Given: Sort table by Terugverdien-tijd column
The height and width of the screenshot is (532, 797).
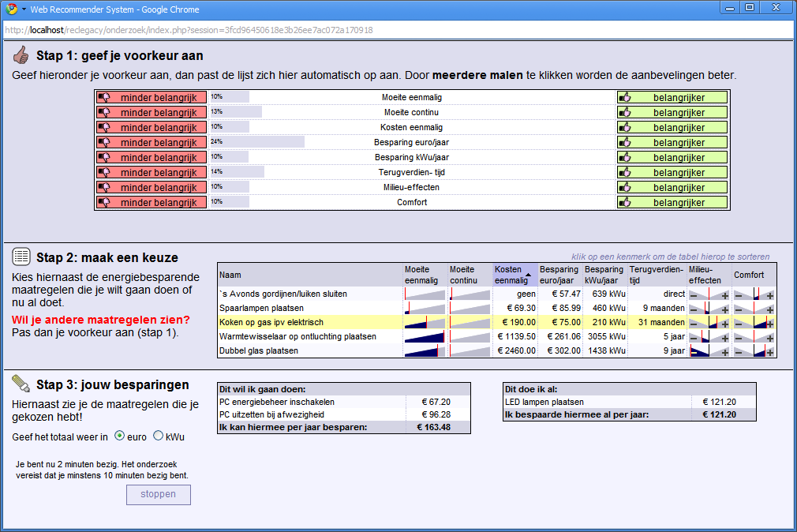Looking at the screenshot, I should point(656,274).
